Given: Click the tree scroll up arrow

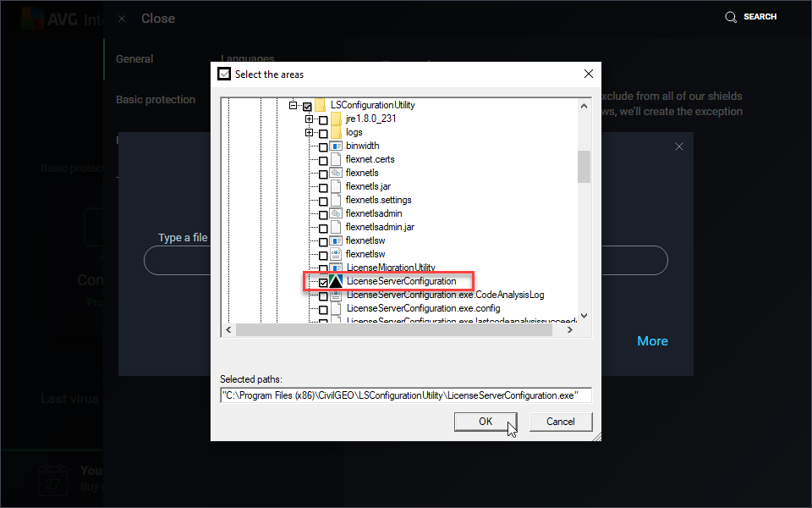Looking at the screenshot, I should pyautogui.click(x=584, y=106).
